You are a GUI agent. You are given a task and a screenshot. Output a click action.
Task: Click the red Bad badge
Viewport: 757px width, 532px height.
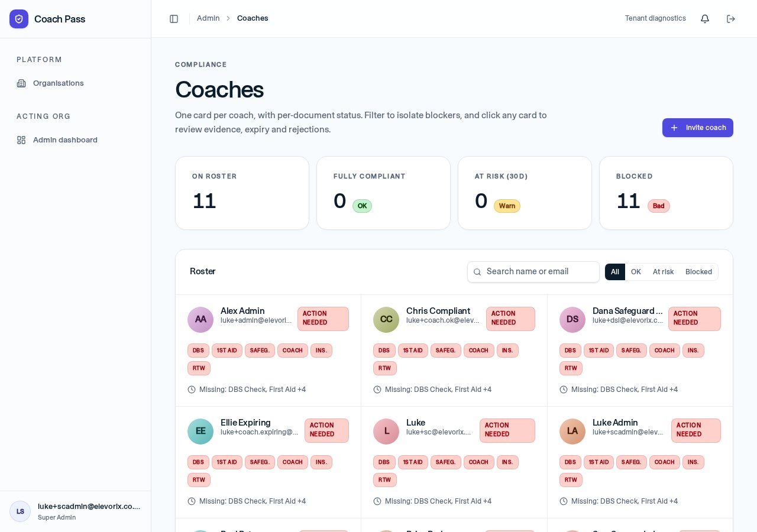click(x=658, y=206)
